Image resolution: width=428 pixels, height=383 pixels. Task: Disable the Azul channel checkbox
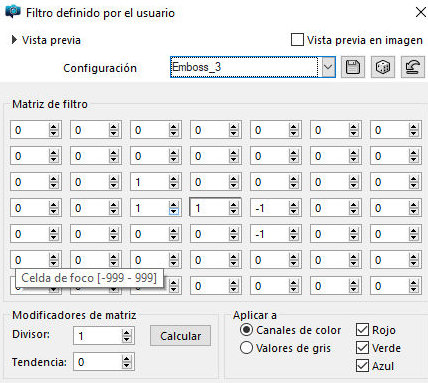(362, 366)
